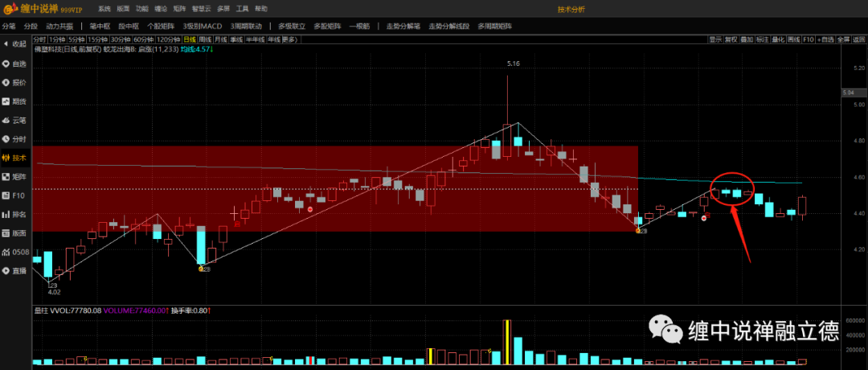Switch to 1分钟 period tab
The width and height of the screenshot is (868, 370).
click(x=56, y=39)
